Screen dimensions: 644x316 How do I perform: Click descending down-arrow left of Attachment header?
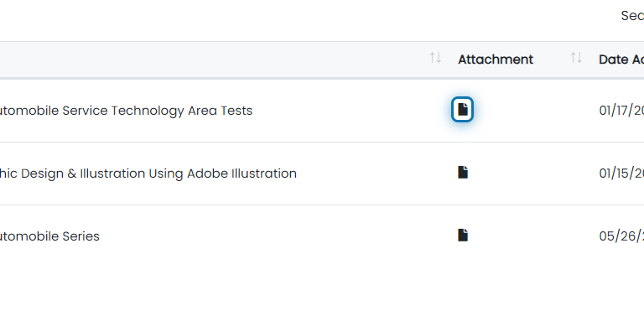coord(439,58)
